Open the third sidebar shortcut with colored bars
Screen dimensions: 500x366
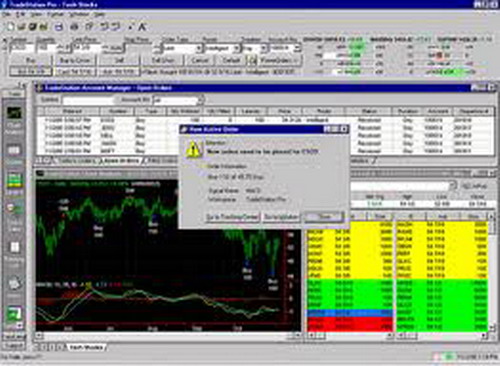(x=14, y=180)
